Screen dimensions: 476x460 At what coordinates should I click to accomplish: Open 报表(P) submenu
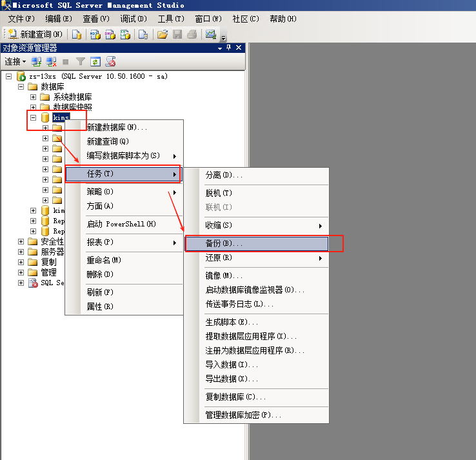[124, 243]
